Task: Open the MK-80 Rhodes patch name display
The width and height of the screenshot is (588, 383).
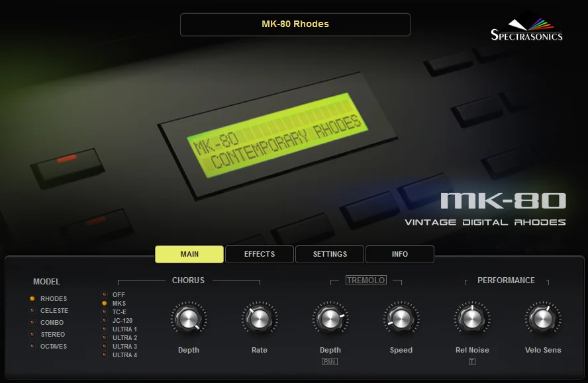Action: tap(295, 24)
